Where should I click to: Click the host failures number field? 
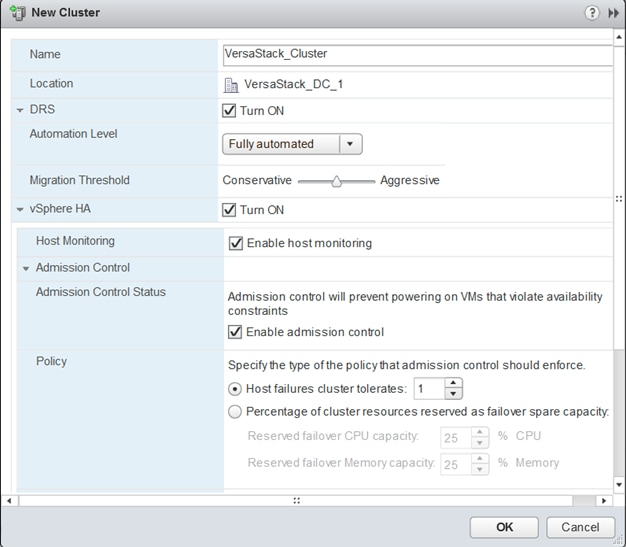click(430, 388)
